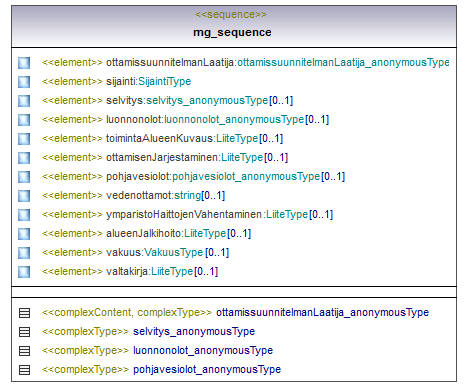Image resolution: width=467 pixels, height=386 pixels.
Task: Select the blue icon beside vakuus element
Action: coord(24,253)
